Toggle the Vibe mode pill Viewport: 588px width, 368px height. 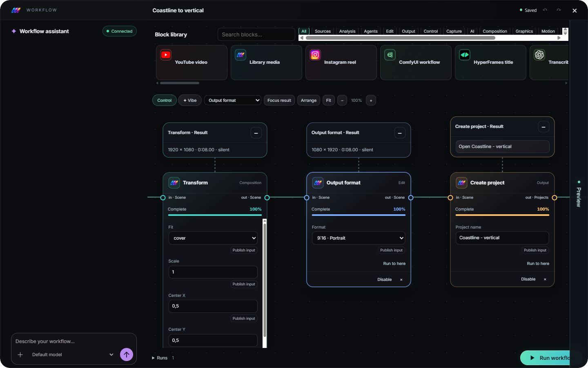(190, 100)
